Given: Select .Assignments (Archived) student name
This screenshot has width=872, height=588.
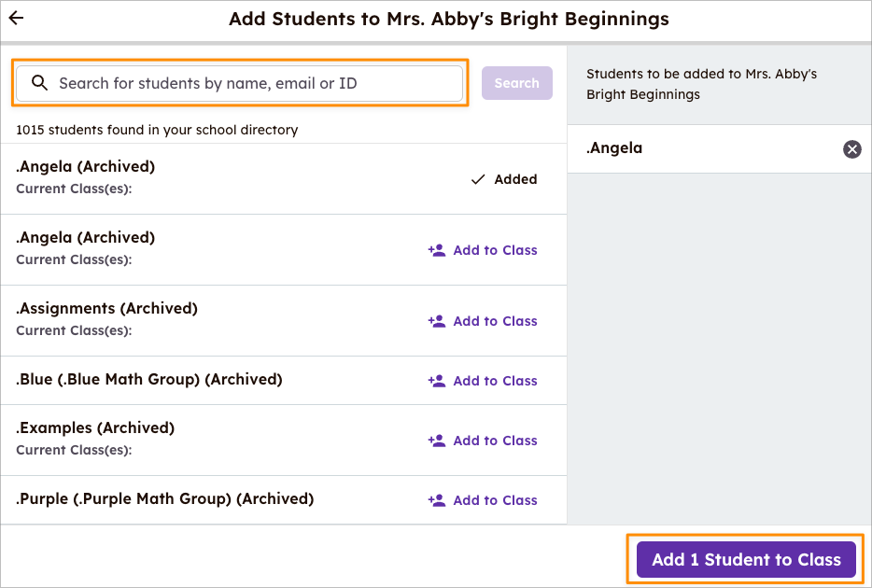Looking at the screenshot, I should (x=106, y=308).
